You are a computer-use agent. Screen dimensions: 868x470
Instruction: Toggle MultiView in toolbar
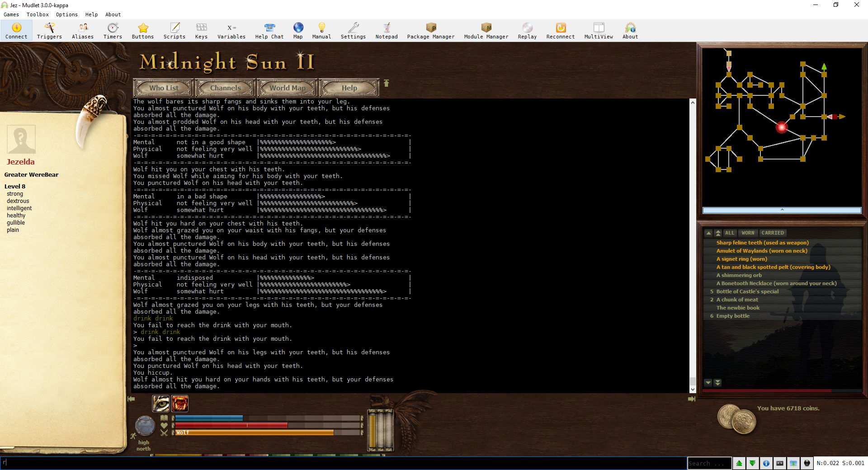pyautogui.click(x=599, y=31)
